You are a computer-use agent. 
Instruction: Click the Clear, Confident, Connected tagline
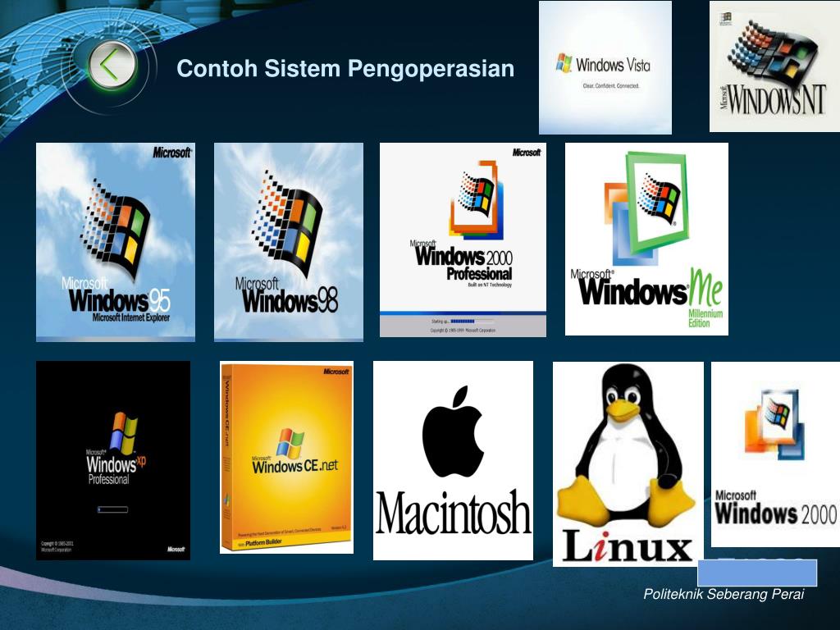click(610, 85)
